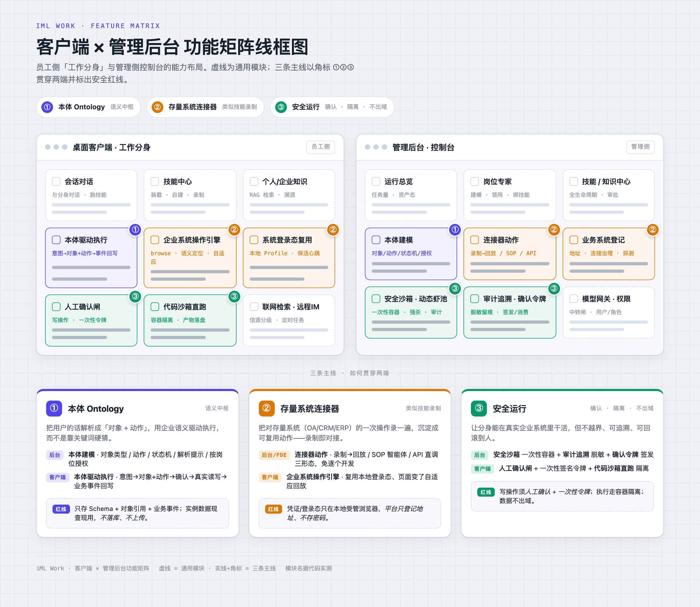Image resolution: width=700 pixels, height=607 pixels.
Task: Click the text 脱敏留痕 · 签发/消费
Action: pos(499,312)
